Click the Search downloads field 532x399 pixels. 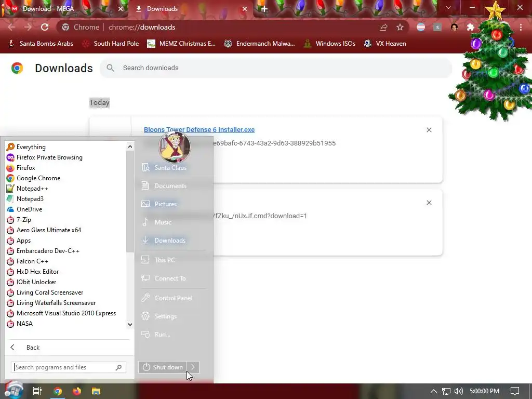(276, 68)
